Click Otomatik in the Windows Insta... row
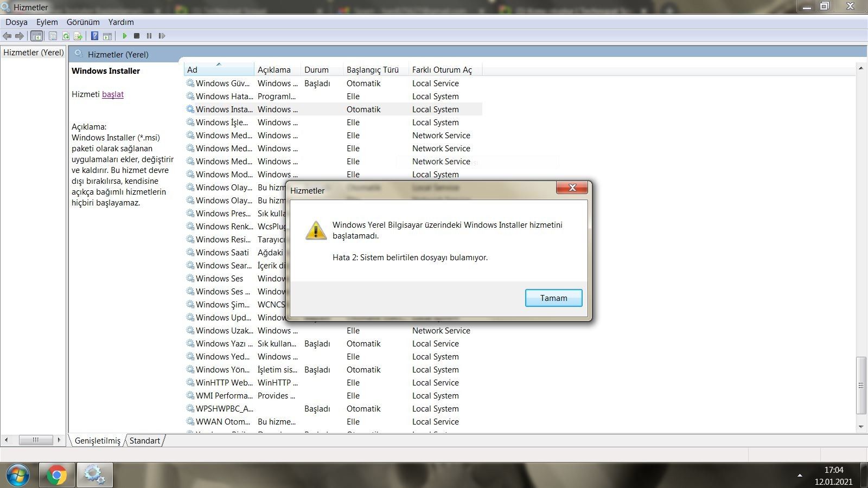This screenshot has height=488, width=868. coord(363,109)
